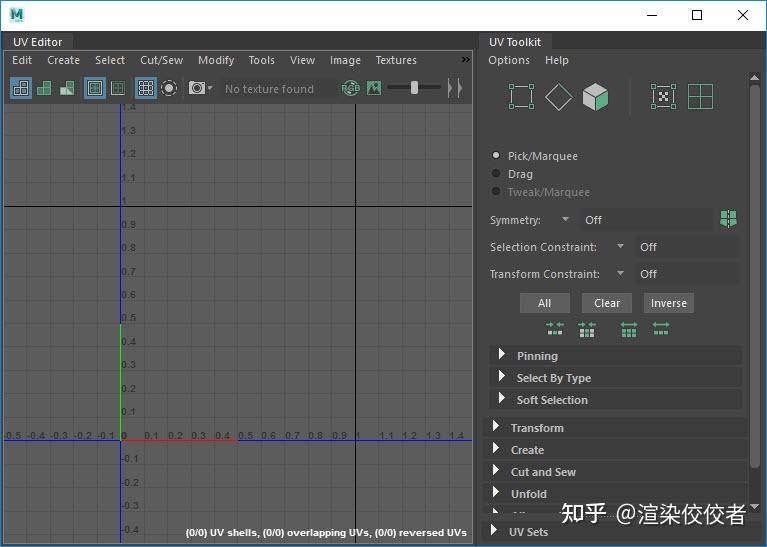The height and width of the screenshot is (547, 767).
Task: Click the UV Editor tab
Action: pyautogui.click(x=38, y=42)
